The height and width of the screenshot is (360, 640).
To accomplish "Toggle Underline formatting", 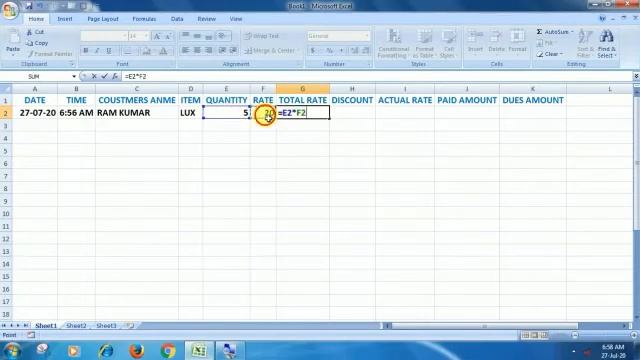I will [109, 51].
